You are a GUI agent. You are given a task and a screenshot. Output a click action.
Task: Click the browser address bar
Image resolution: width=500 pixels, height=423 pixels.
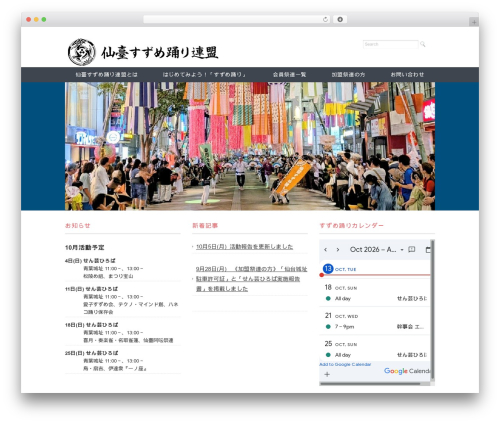[237, 19]
